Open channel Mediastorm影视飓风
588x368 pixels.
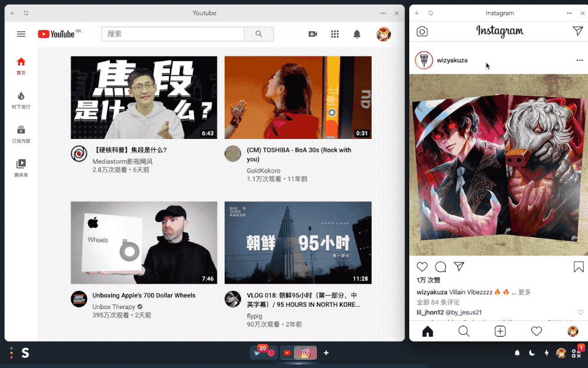point(123,161)
